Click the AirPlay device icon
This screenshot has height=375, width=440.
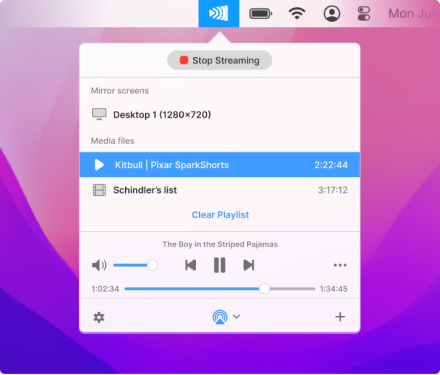(220, 317)
